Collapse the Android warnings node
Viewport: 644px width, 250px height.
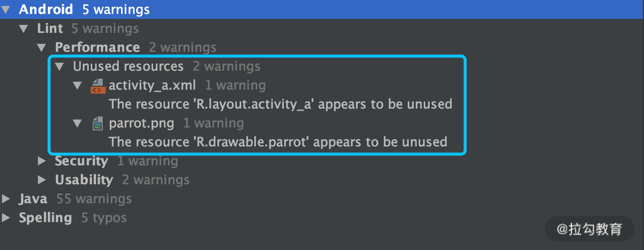6,9
